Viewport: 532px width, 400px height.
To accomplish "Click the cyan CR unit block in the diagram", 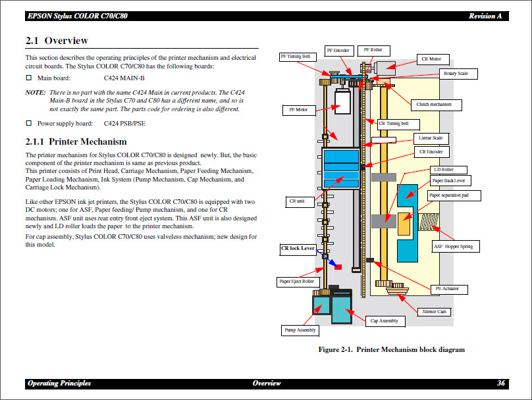I will tap(340, 170).
